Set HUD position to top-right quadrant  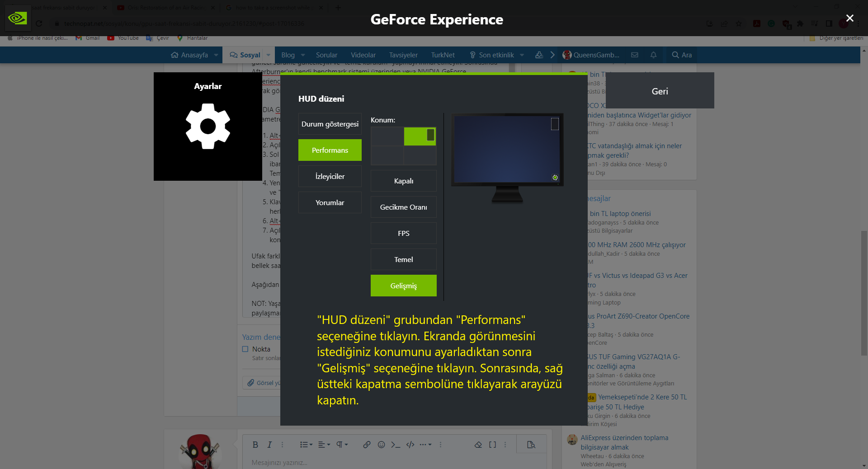click(x=420, y=136)
